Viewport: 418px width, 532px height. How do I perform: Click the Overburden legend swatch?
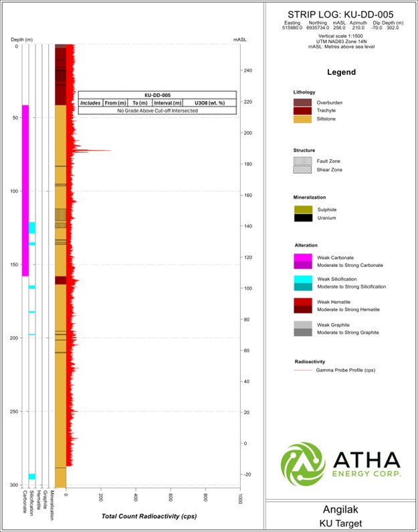[x=302, y=102]
